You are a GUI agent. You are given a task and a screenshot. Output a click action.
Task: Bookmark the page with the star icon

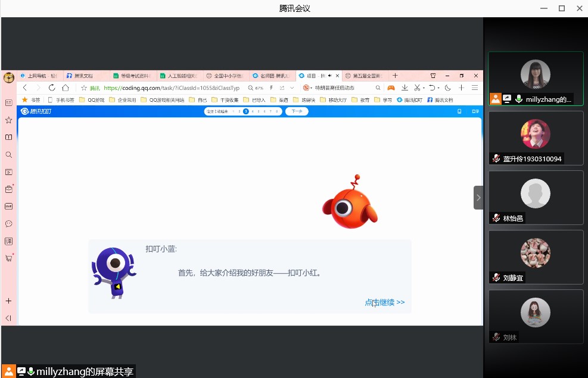[x=83, y=88]
